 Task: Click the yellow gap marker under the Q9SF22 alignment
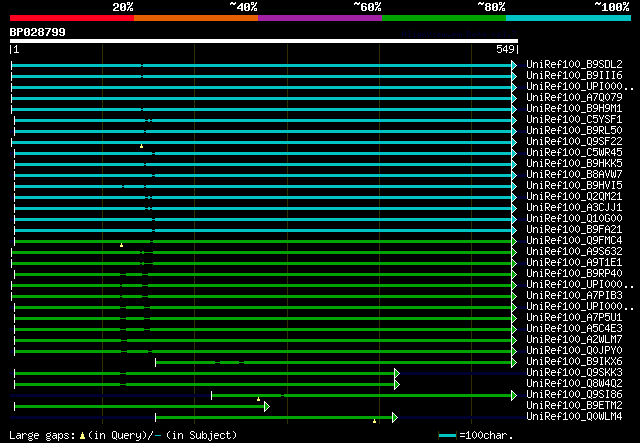click(x=141, y=146)
